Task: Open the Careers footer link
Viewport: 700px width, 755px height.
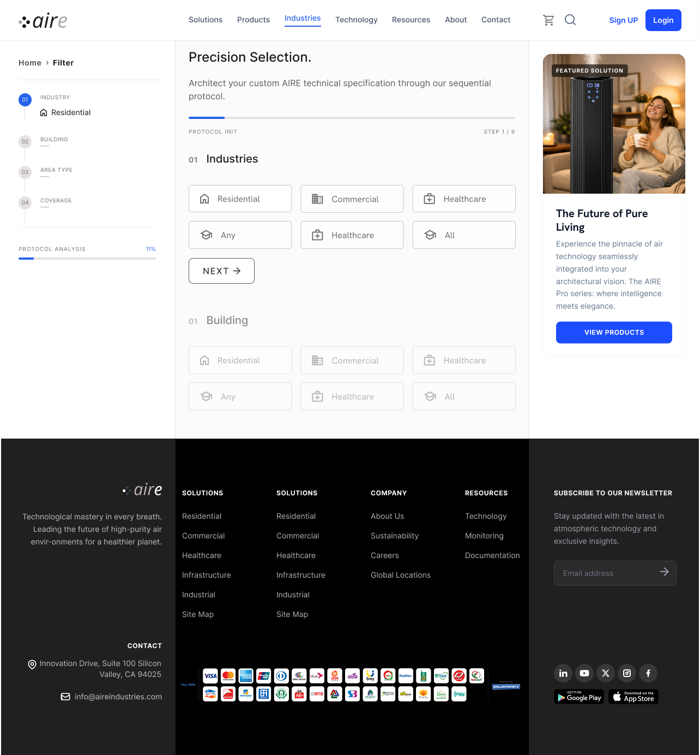Action: 385,555
